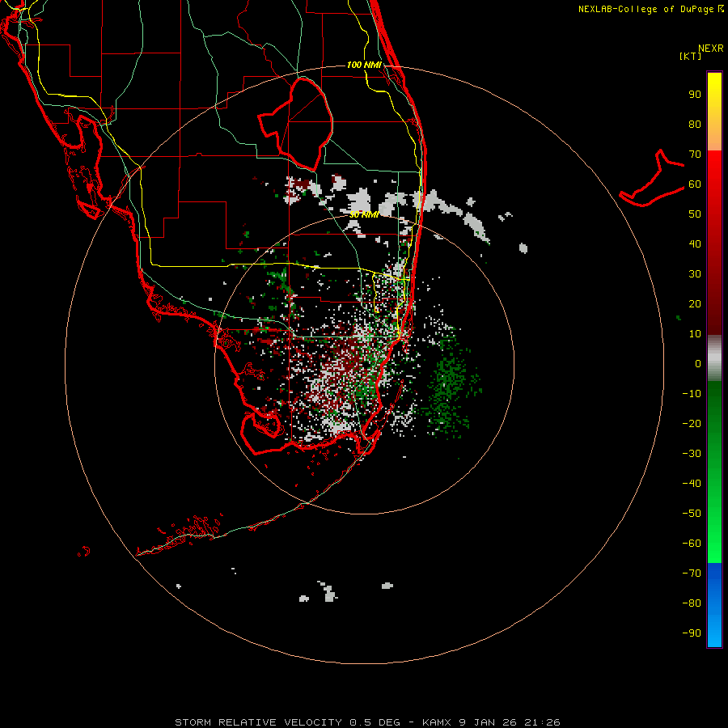This screenshot has height=728, width=728.
Task: Click the 70 value on the velocity scale
Action: pos(695,154)
